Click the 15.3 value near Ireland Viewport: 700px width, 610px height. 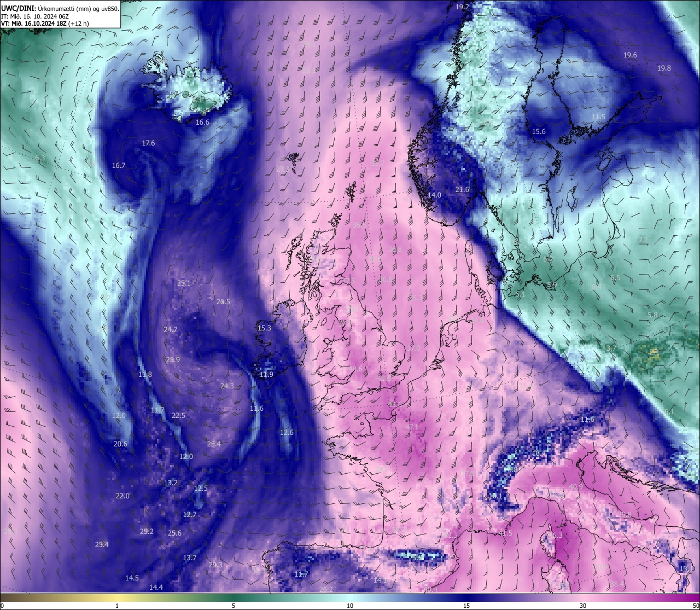pos(264,328)
